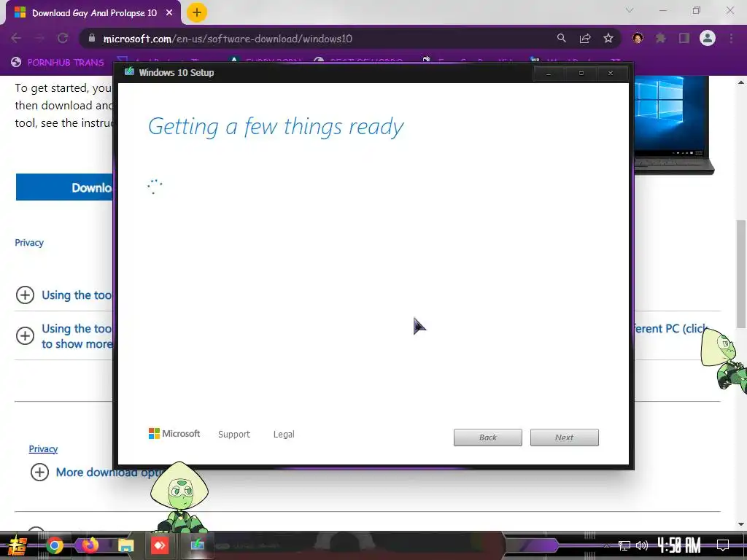Click the share page icon
This screenshot has height=560, width=747.
pyautogui.click(x=585, y=38)
